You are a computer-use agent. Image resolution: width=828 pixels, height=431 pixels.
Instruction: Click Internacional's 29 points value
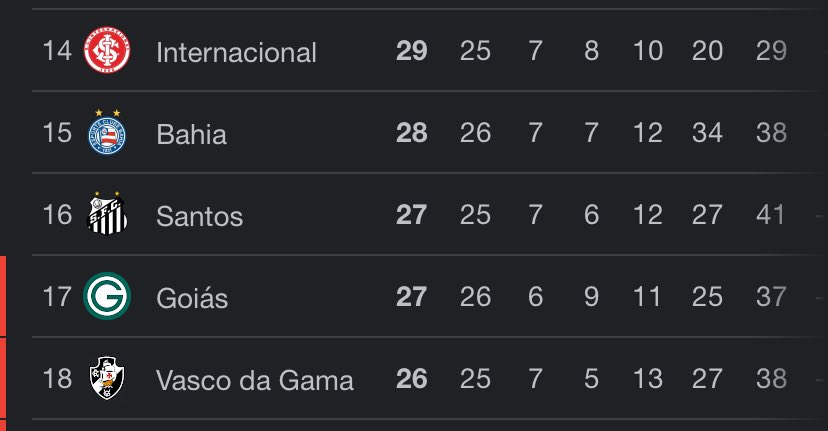point(411,51)
